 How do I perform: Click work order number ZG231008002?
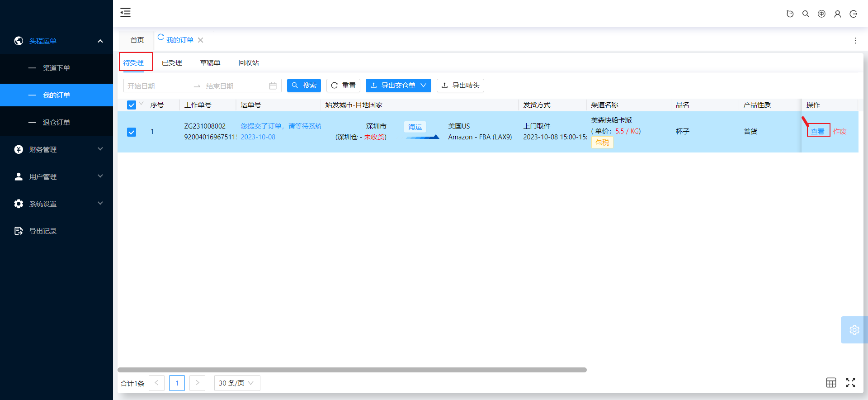[205, 126]
